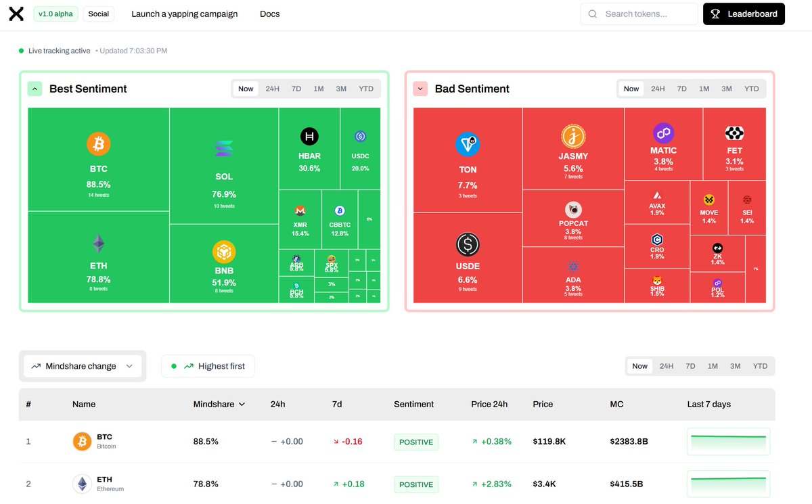Image resolution: width=812 pixels, height=504 pixels.
Task: Open Launch a yapping campaign
Action: coord(185,14)
